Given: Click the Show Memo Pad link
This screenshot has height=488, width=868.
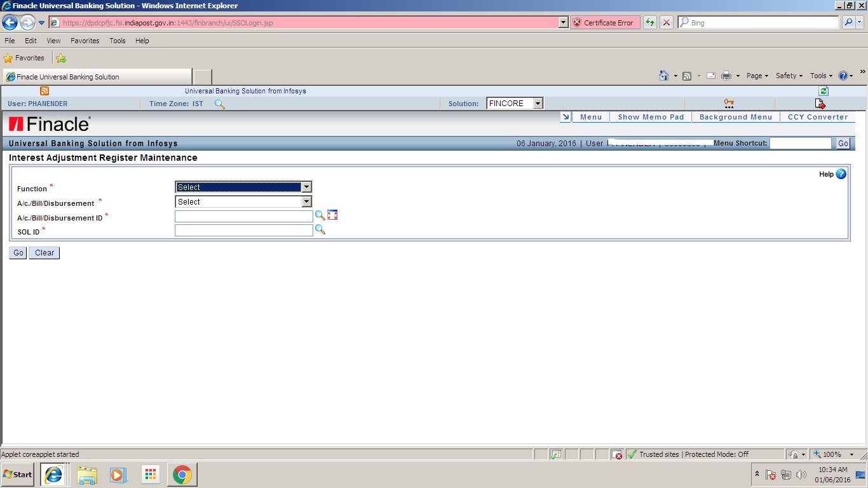Looking at the screenshot, I should [651, 117].
